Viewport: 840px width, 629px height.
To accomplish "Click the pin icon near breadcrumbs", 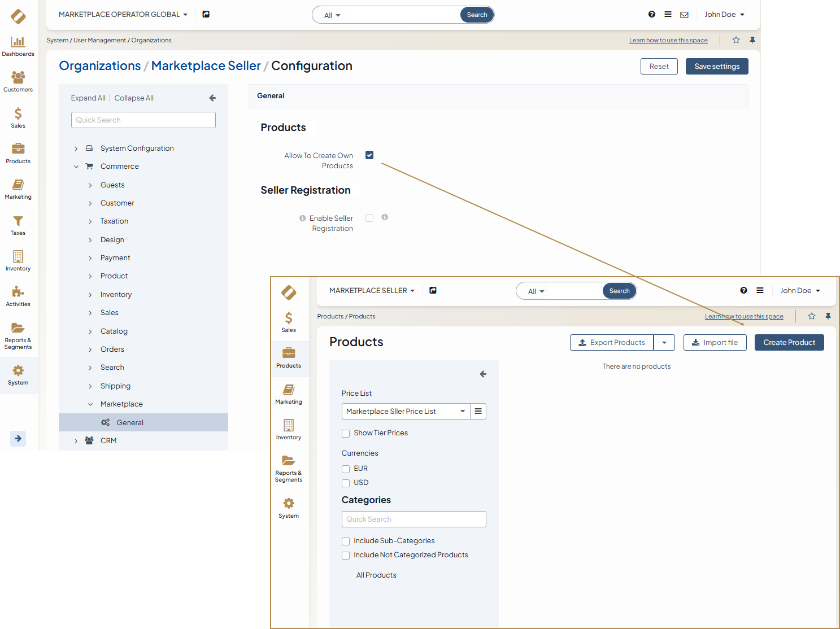I will click(x=752, y=40).
